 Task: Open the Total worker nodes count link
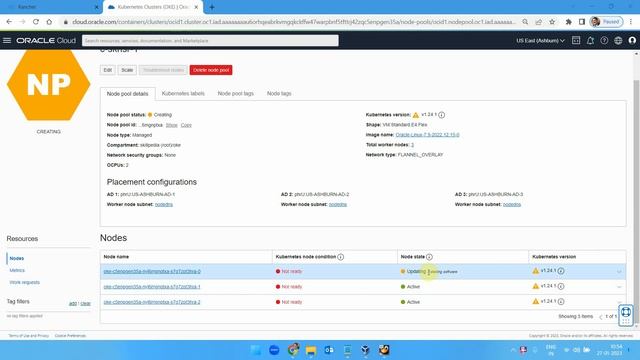point(412,145)
